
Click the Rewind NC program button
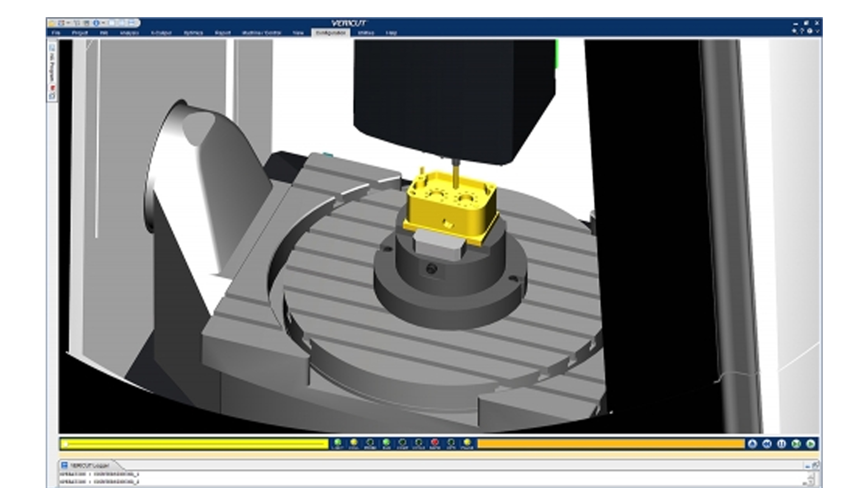click(x=767, y=444)
